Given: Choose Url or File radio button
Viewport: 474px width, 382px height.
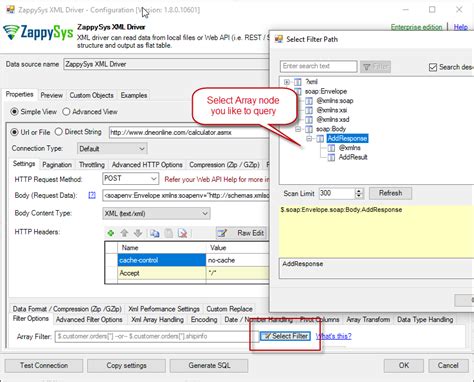Looking at the screenshot, I should pos(14,132).
